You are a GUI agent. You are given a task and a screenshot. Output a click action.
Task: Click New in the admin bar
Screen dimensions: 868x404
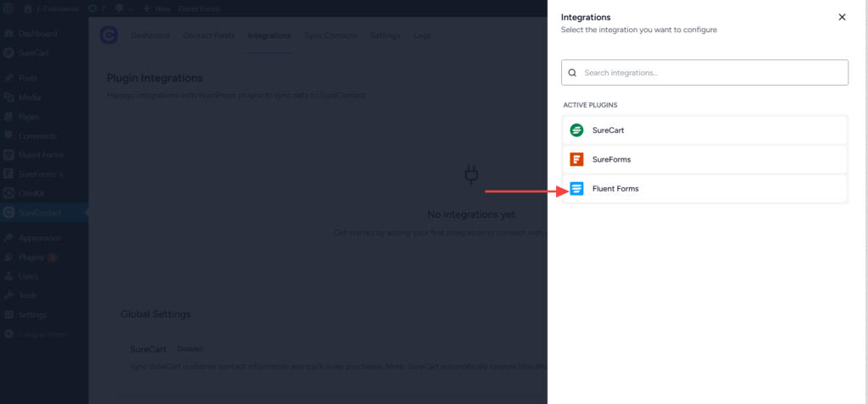point(157,8)
